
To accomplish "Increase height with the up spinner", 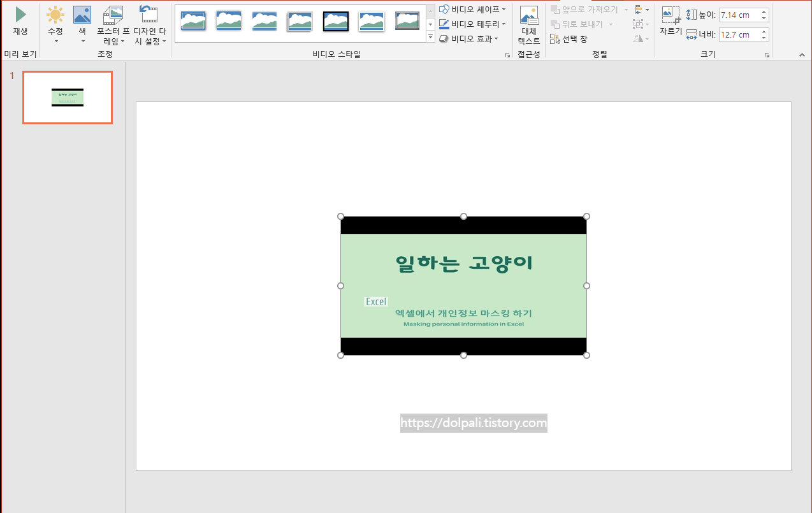I will coord(764,11).
